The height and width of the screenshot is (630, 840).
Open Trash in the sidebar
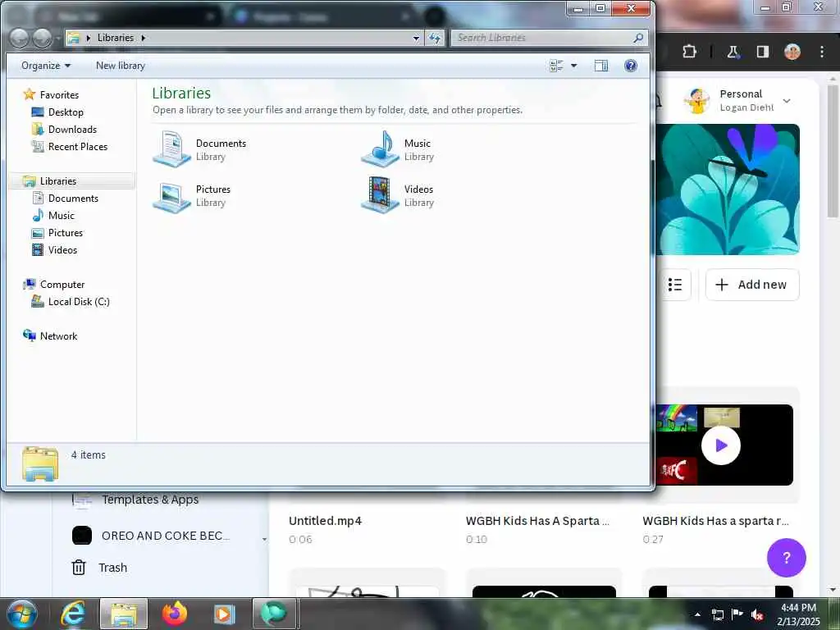tap(99, 568)
